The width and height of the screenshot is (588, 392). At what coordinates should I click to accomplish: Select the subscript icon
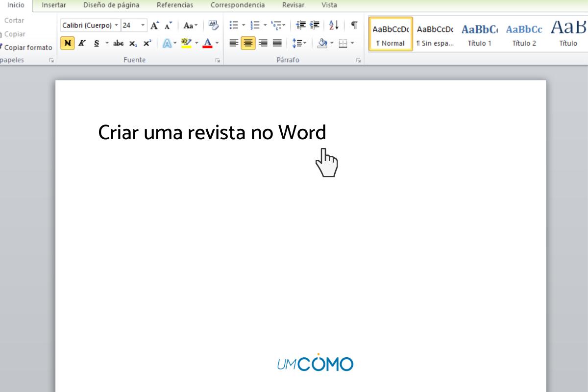132,44
